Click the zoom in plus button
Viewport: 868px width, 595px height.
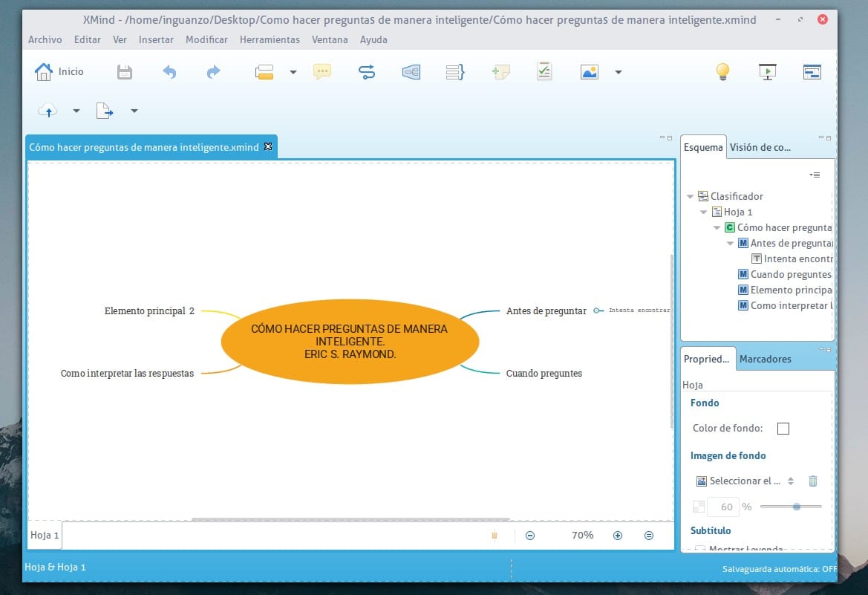pyautogui.click(x=618, y=536)
